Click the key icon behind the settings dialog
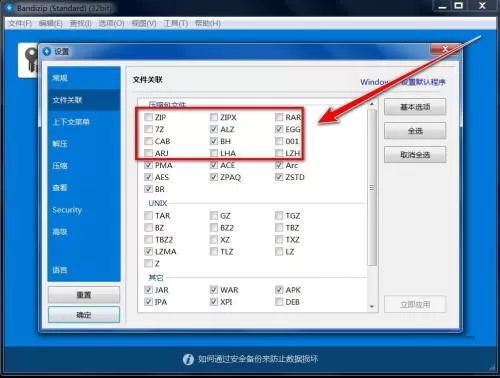The image size is (500, 378). click(x=31, y=60)
